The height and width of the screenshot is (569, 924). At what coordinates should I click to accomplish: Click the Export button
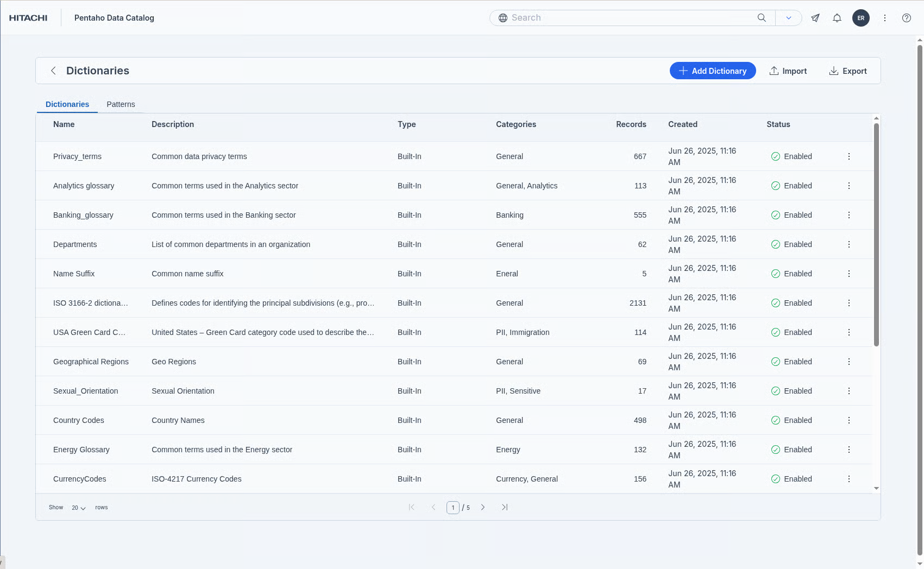(x=848, y=71)
